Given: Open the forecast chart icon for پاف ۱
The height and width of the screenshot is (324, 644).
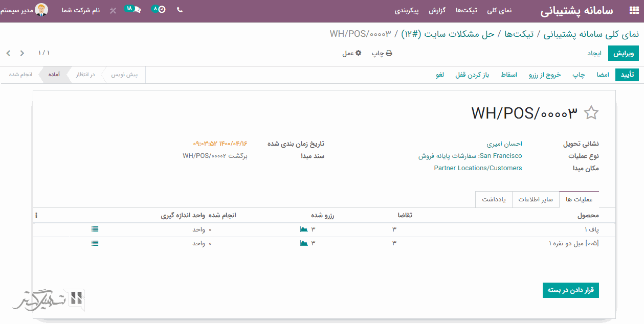Looking at the screenshot, I should (304, 229).
